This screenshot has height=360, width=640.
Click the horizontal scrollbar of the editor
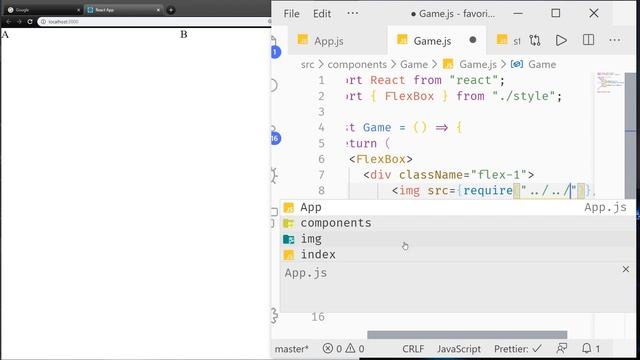467,335
